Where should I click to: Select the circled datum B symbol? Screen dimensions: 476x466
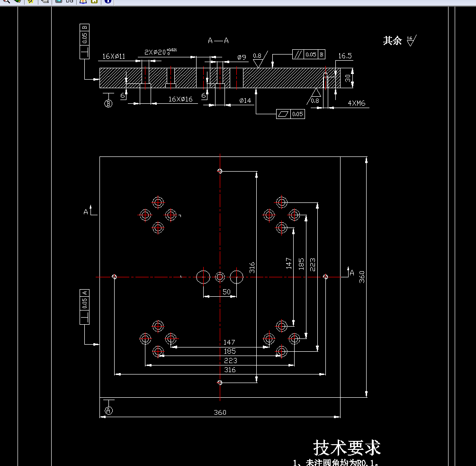pyautogui.click(x=108, y=104)
